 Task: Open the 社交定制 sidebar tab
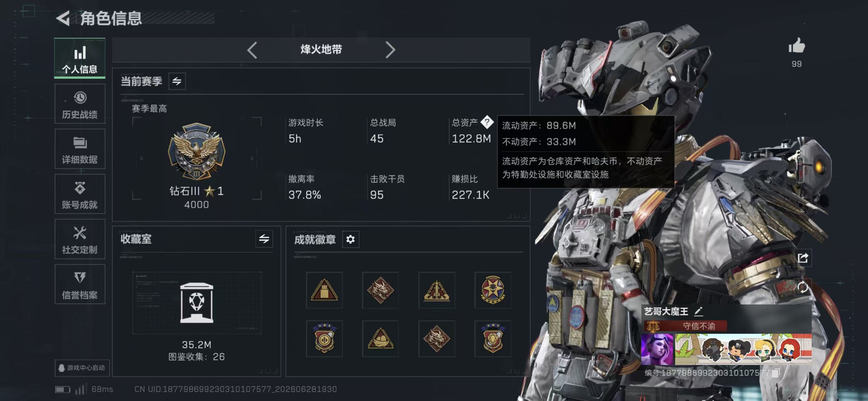(x=80, y=239)
